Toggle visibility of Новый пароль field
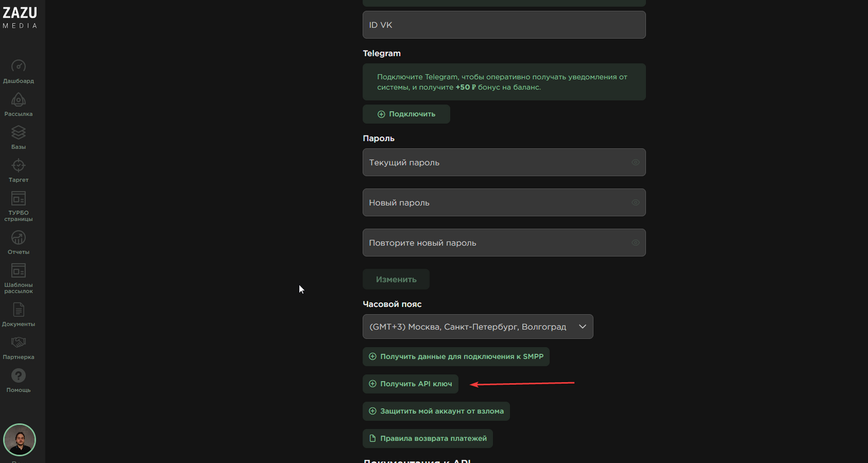This screenshot has height=463, width=868. pos(635,203)
